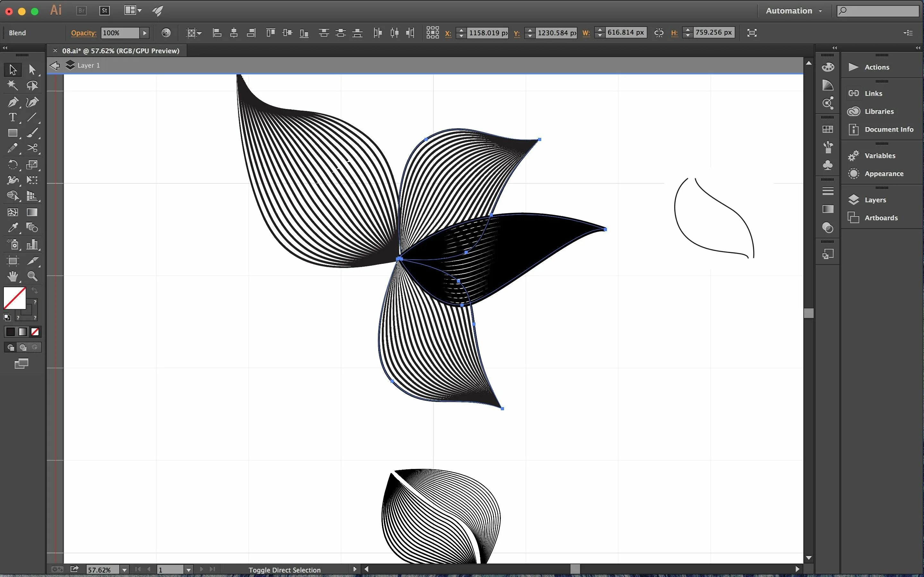
Task: Open the Automation workspace dropdown
Action: pyautogui.click(x=793, y=11)
